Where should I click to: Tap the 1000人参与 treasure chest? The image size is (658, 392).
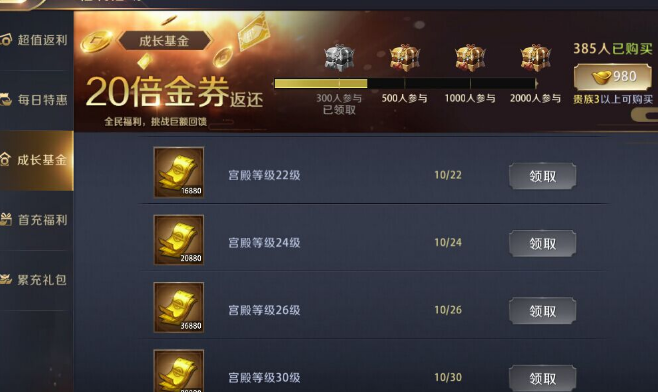[x=470, y=58]
